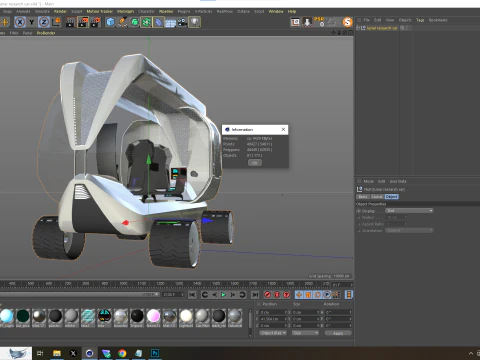Open the Render menu

coord(60,11)
